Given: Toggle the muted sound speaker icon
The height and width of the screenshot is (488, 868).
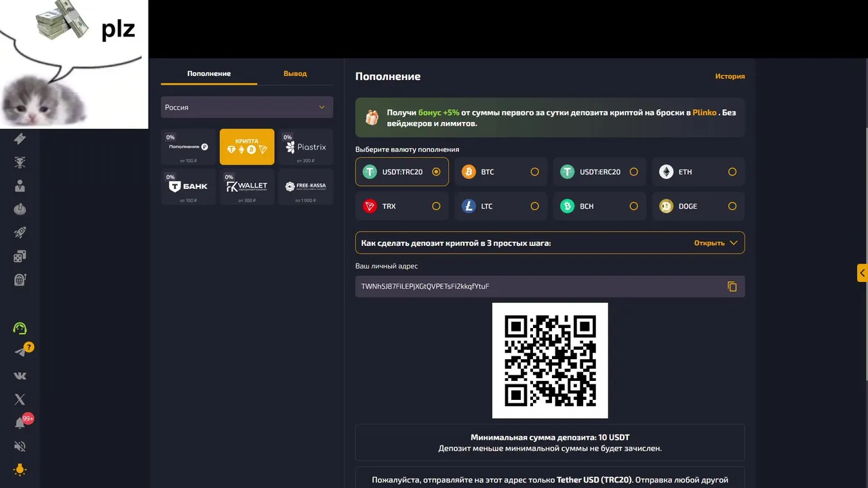Looking at the screenshot, I should [x=20, y=446].
